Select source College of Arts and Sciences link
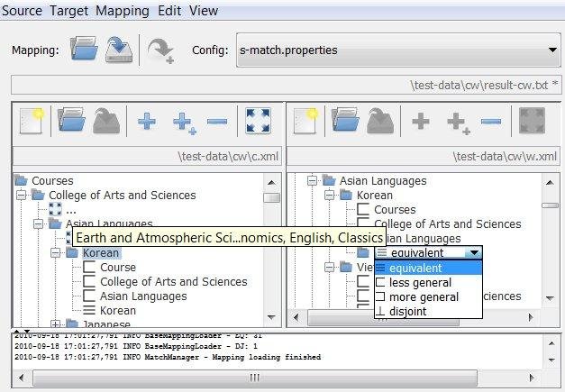 pos(174,282)
